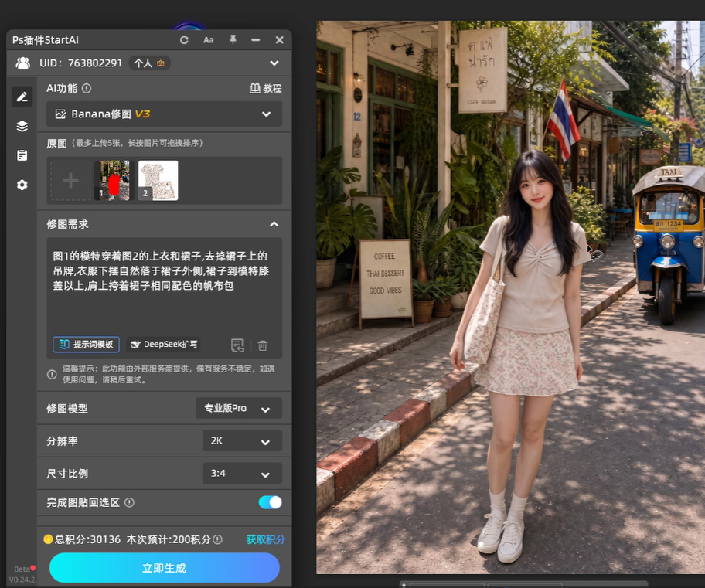Open the settings gear in sidebar
705x588 pixels.
pos(22,185)
